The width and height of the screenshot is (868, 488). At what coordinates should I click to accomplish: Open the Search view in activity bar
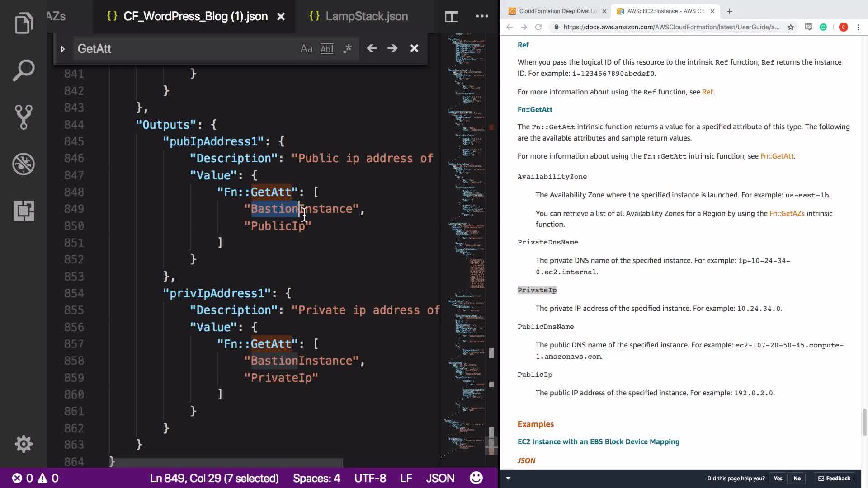click(x=24, y=70)
